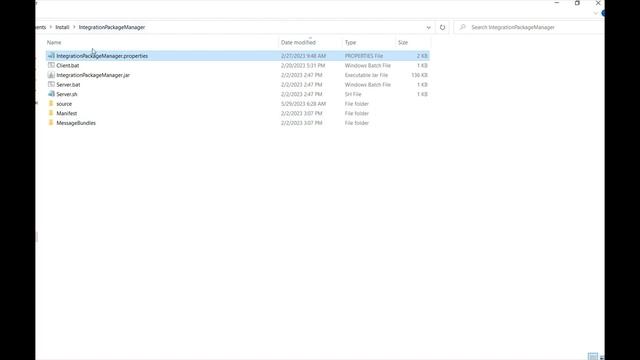Select the folder name source

pyautogui.click(x=64, y=104)
